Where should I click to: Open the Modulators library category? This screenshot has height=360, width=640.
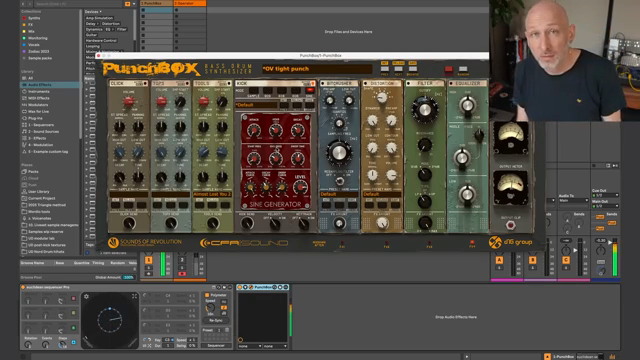point(38,105)
